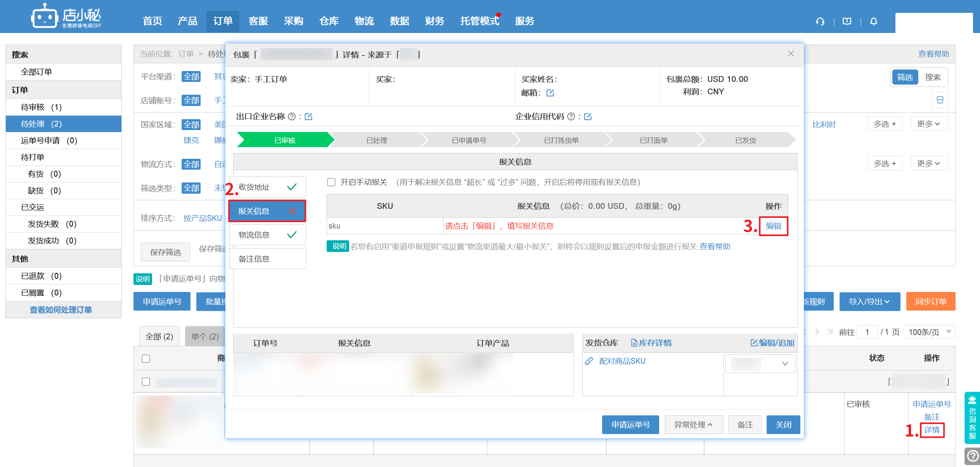
Task: Click the page number input field
Action: pyautogui.click(x=867, y=332)
